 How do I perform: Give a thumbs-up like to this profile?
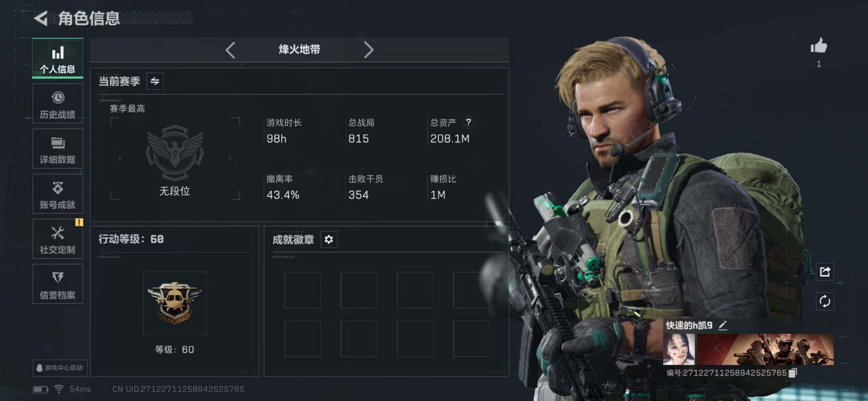pyautogui.click(x=818, y=45)
